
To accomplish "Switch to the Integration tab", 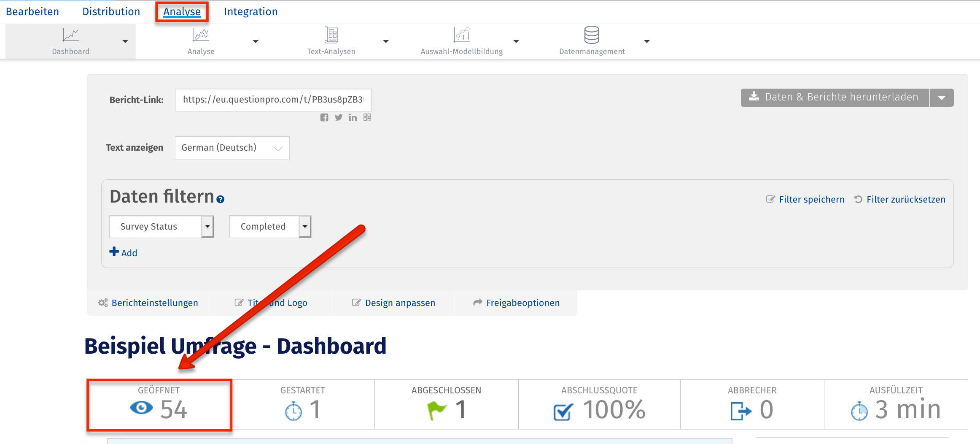I will (x=251, y=11).
